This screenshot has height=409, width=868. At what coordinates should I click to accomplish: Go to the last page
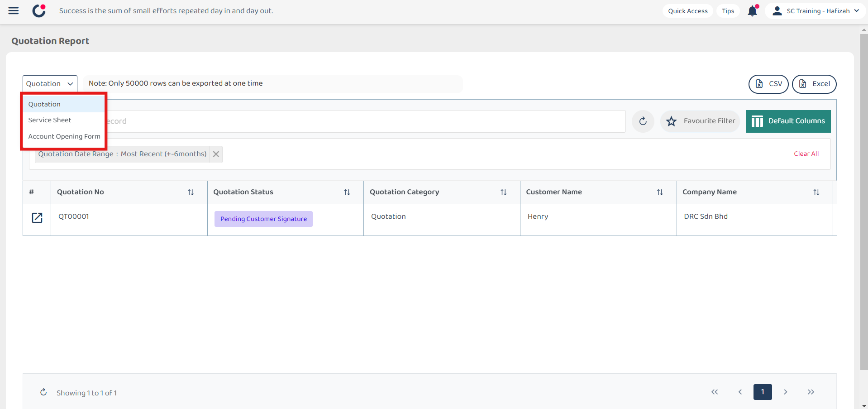tap(811, 392)
